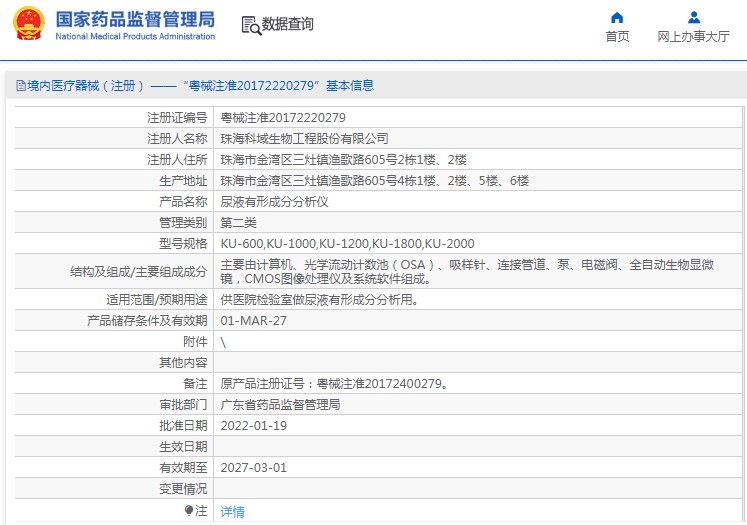Screen dimensions: 747x525
Task: Select the 备注 original registration number text
Action: coord(334,383)
